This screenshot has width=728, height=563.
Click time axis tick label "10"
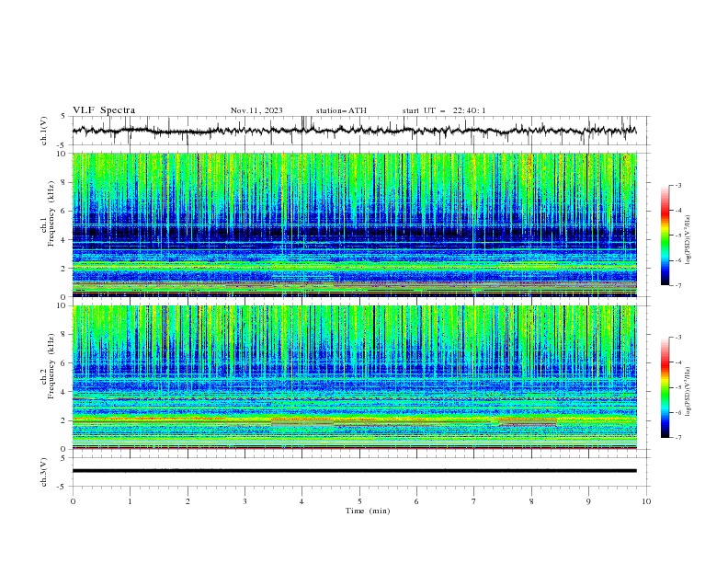[x=646, y=501]
